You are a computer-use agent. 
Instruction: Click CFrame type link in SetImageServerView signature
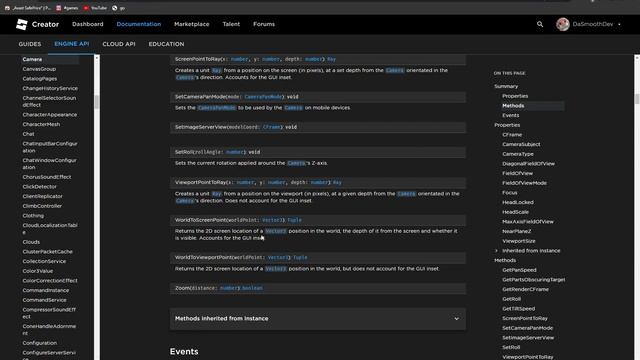pyautogui.click(x=271, y=127)
